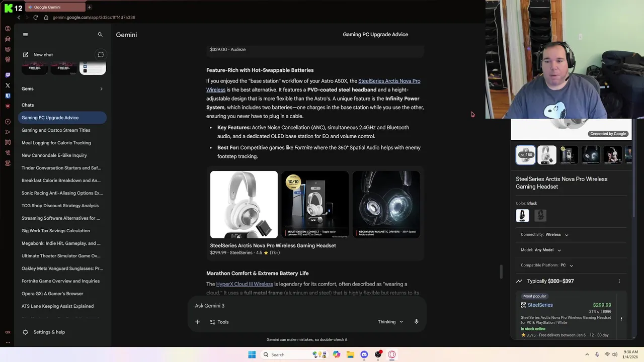The width and height of the screenshot is (644, 362).
Task: Activate the microphone voice input
Action: (x=417, y=322)
